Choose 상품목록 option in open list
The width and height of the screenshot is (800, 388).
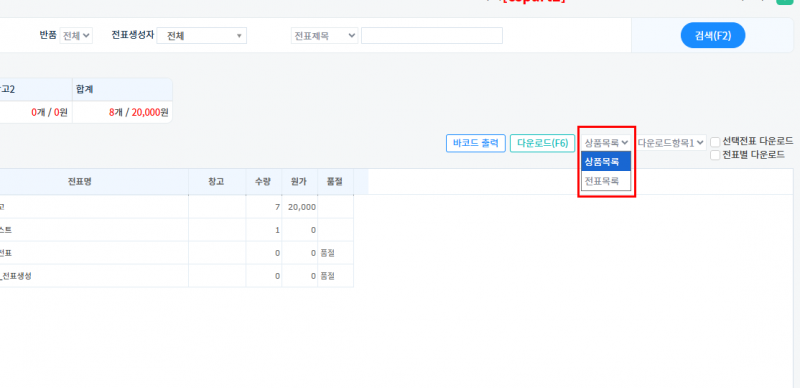[606, 161]
